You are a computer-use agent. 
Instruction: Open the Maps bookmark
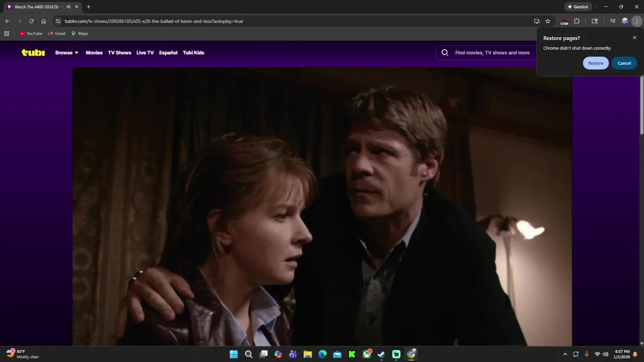pos(79,34)
